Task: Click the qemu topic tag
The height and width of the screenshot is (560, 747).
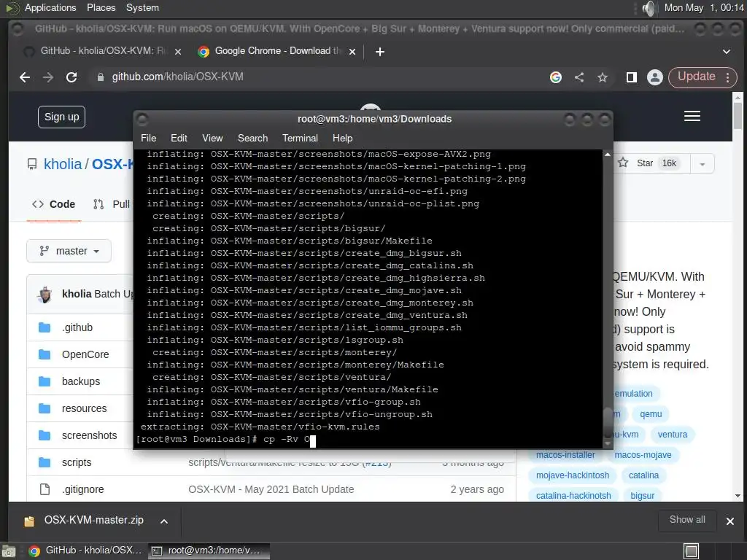Action: click(650, 414)
